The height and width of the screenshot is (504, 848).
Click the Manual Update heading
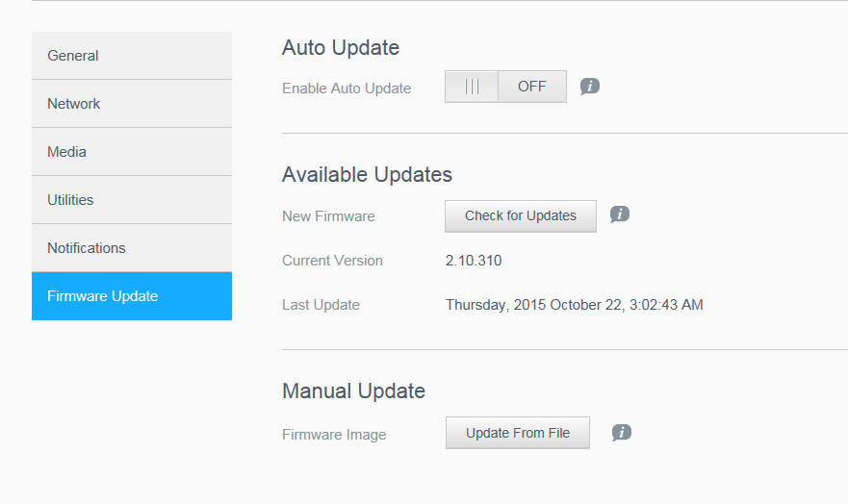click(353, 391)
